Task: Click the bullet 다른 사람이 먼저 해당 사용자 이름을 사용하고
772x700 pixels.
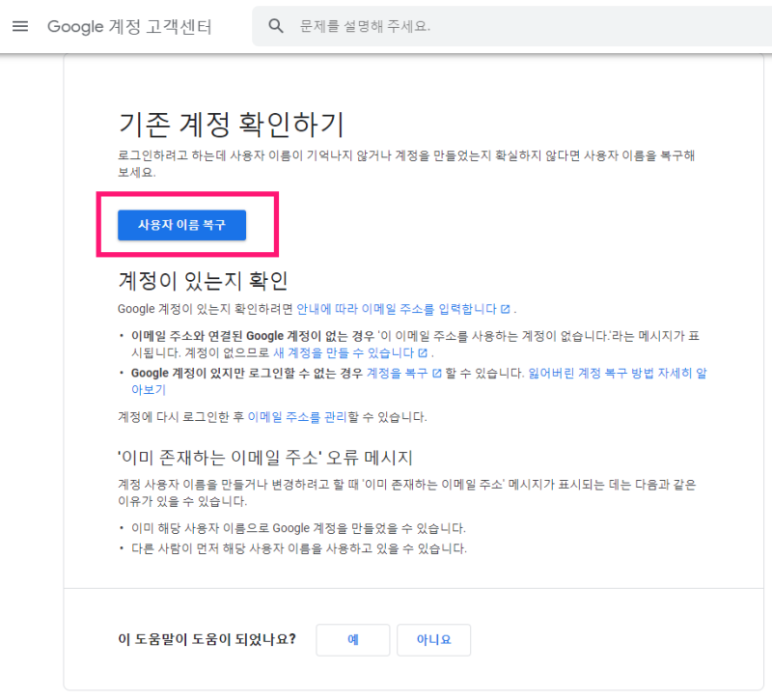Action: [298, 548]
